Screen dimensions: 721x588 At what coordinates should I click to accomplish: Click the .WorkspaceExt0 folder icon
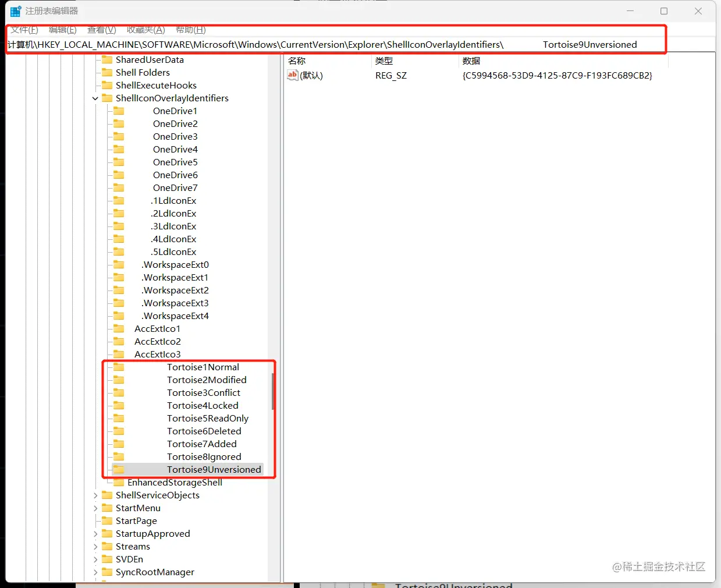[119, 264]
